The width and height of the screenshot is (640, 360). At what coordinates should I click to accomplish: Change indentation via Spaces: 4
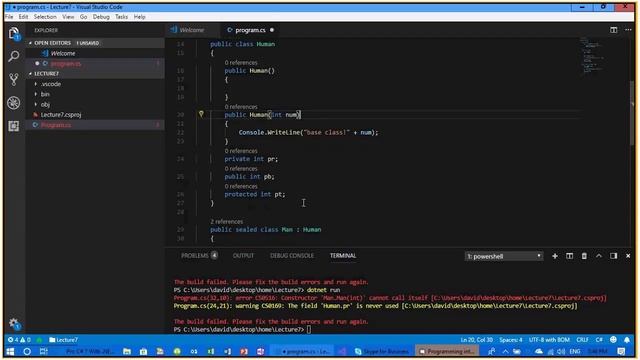point(511,340)
